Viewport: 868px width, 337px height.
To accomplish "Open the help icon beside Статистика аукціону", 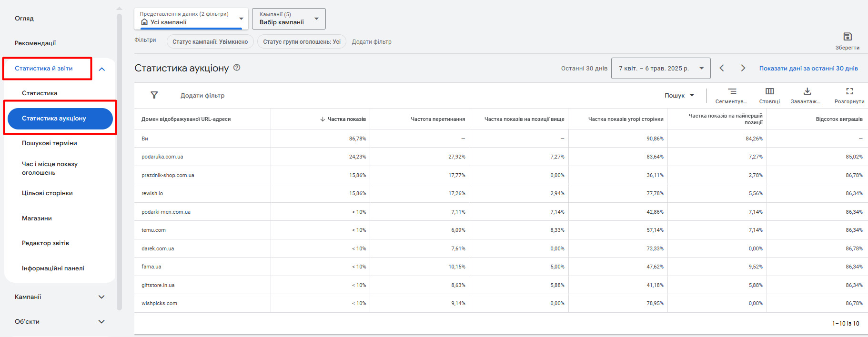I will pyautogui.click(x=237, y=68).
